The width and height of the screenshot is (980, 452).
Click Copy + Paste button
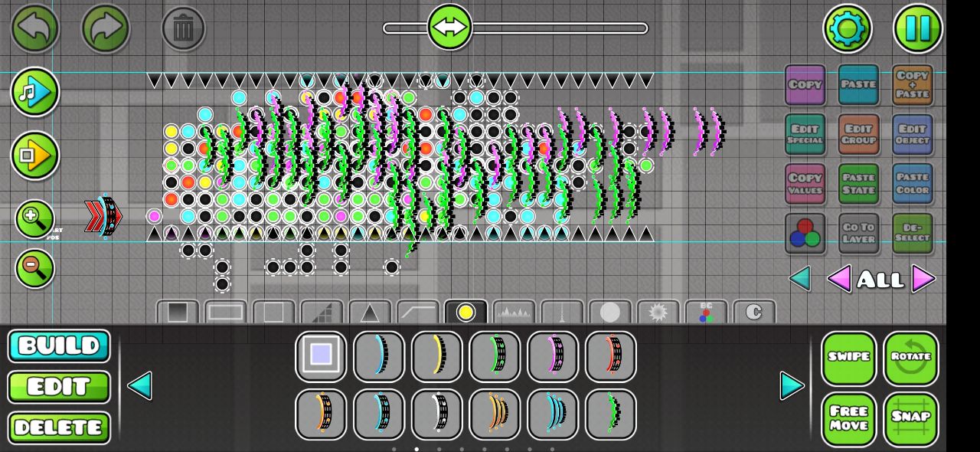(913, 84)
